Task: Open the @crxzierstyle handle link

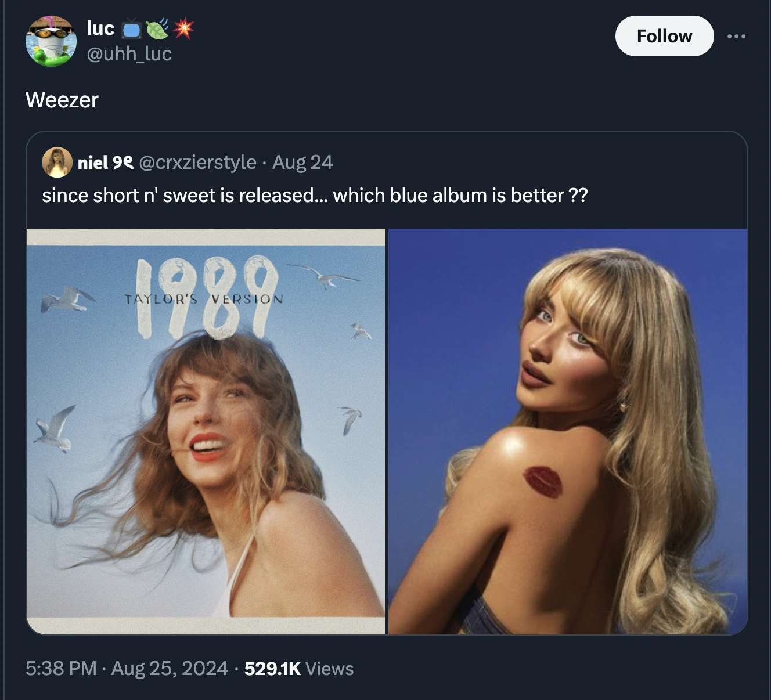Action: [x=197, y=163]
